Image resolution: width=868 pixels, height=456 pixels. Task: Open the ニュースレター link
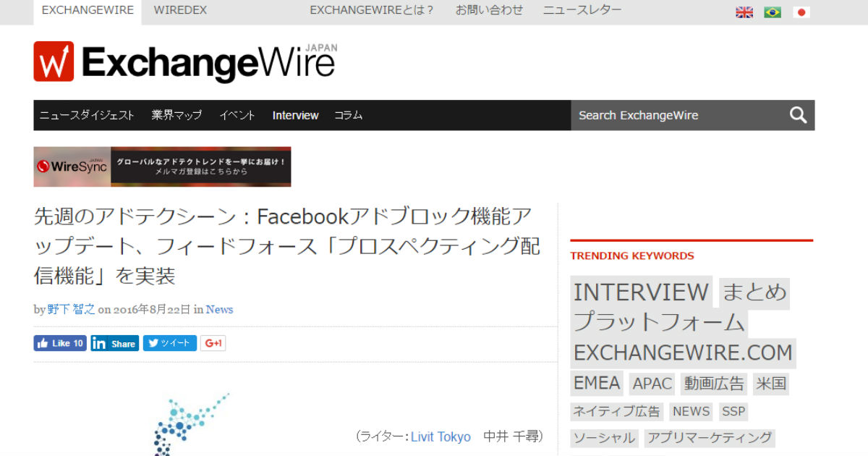(x=582, y=10)
